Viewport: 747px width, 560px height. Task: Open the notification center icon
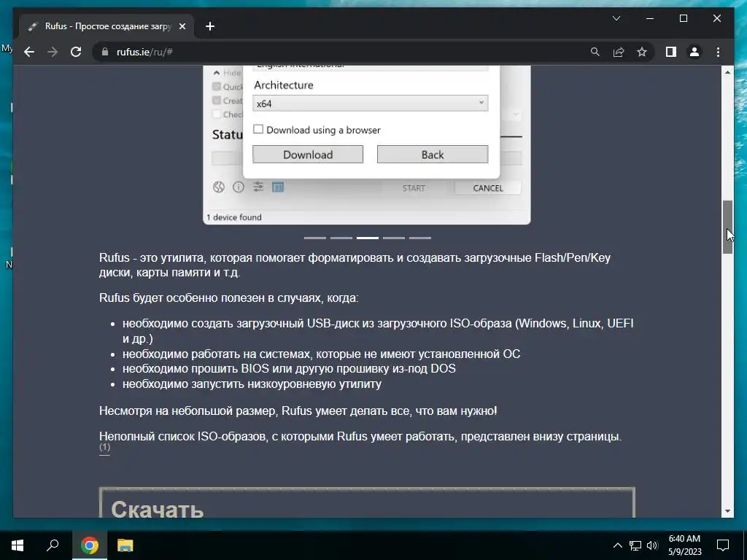tap(723, 545)
